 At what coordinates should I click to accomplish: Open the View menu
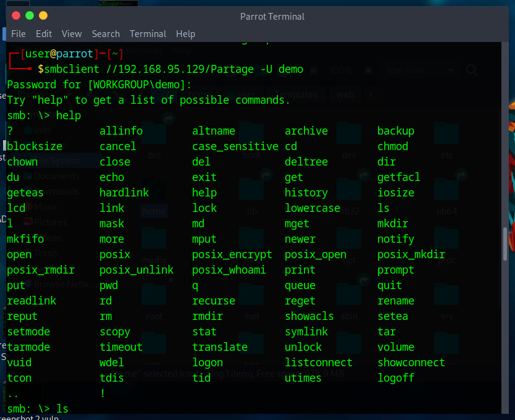tap(72, 34)
